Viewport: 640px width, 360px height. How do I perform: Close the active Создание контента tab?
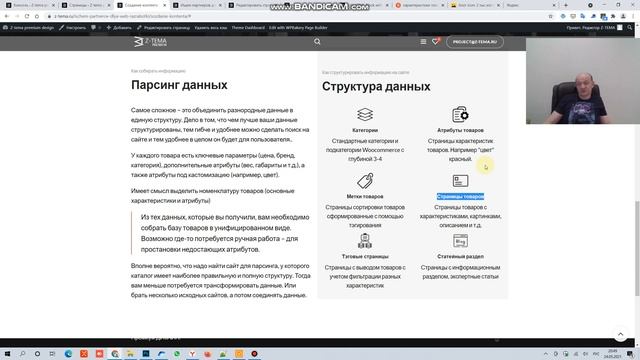164,5
